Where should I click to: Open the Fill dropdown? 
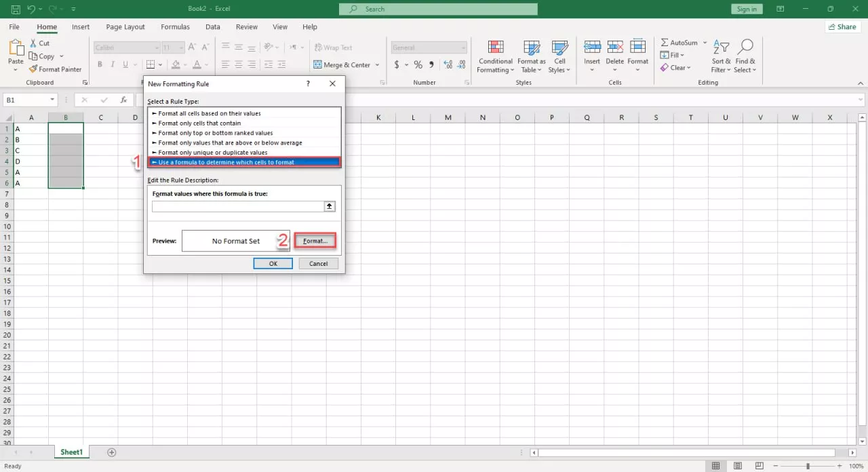click(x=672, y=55)
